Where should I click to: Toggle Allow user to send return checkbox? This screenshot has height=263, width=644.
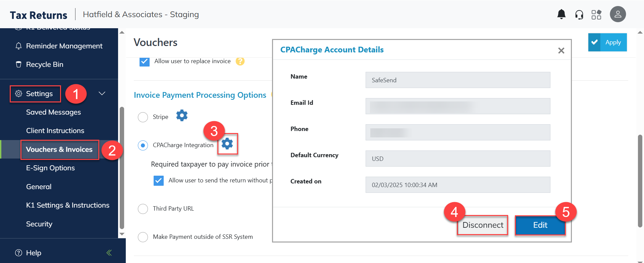159,181
